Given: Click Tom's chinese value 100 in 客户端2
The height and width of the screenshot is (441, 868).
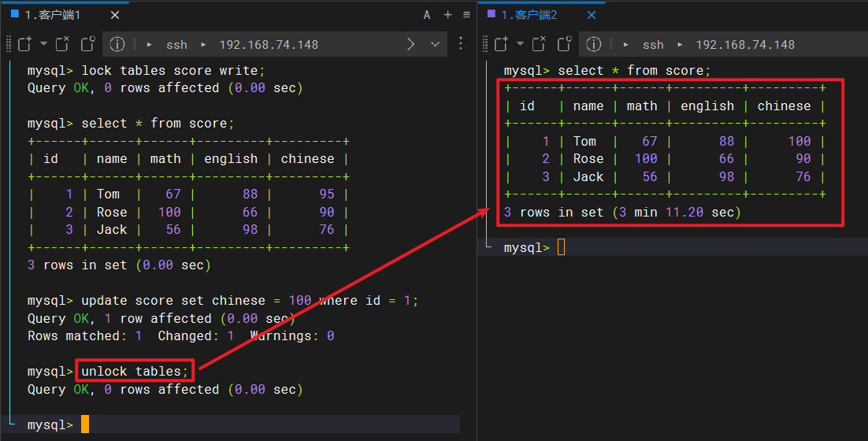Looking at the screenshot, I should coord(799,142).
